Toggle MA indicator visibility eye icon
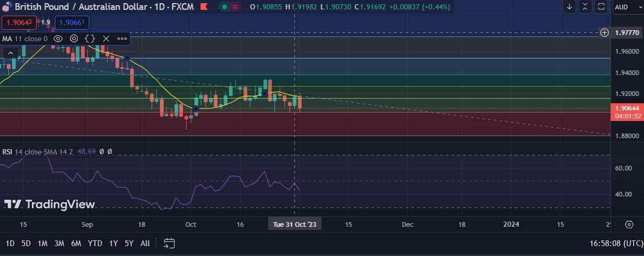Screen dimensions: 644x256 pyautogui.click(x=58, y=39)
